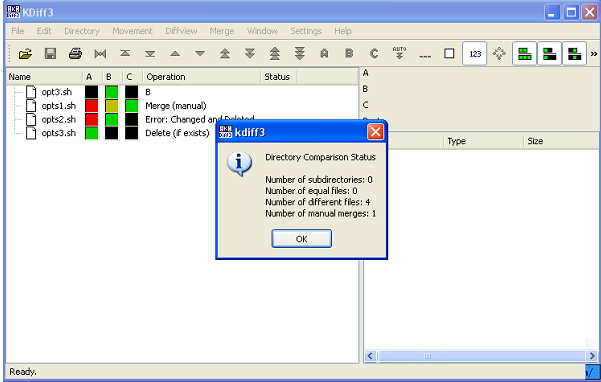Click the Next Delta single down arrow
This screenshot has height=382, width=601.
pos(200,54)
